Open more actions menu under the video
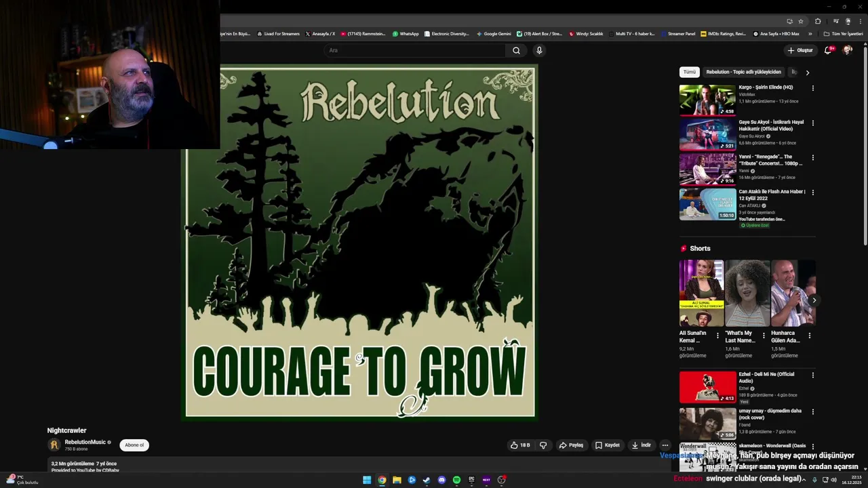 point(665,445)
